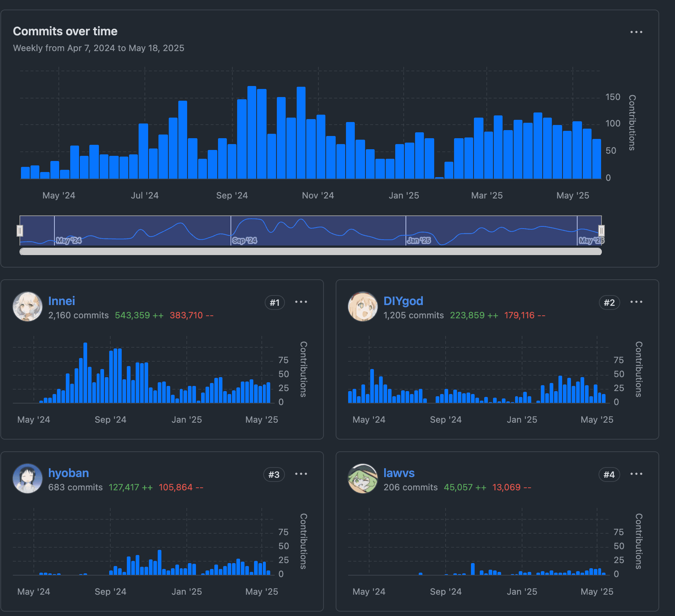The image size is (675, 616).
Task: Click the #2 rank badge on DIYgod's card
Action: pos(609,303)
